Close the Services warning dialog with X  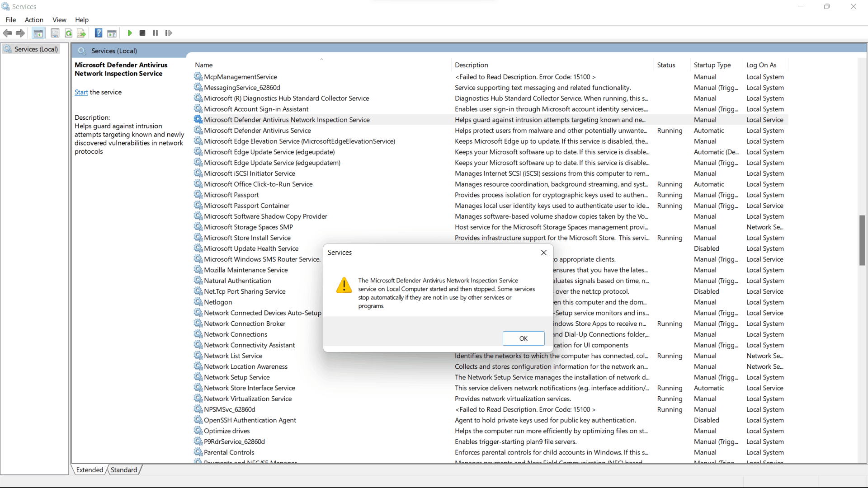tap(544, 253)
